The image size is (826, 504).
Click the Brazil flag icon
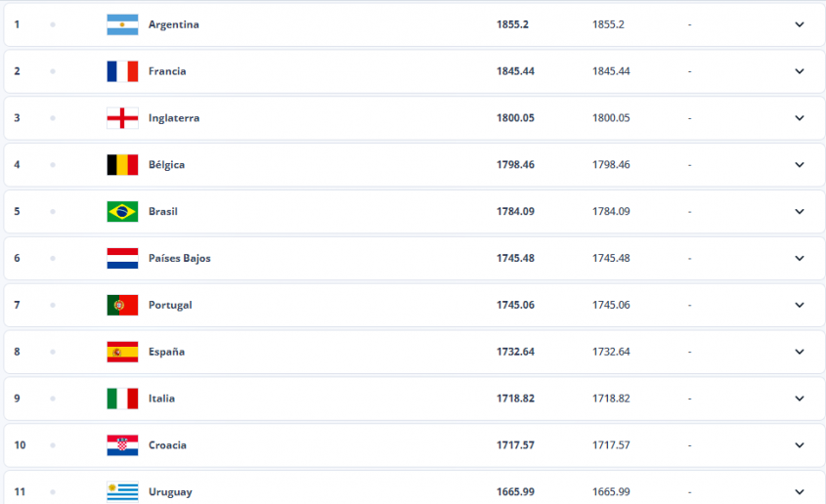coord(122,212)
